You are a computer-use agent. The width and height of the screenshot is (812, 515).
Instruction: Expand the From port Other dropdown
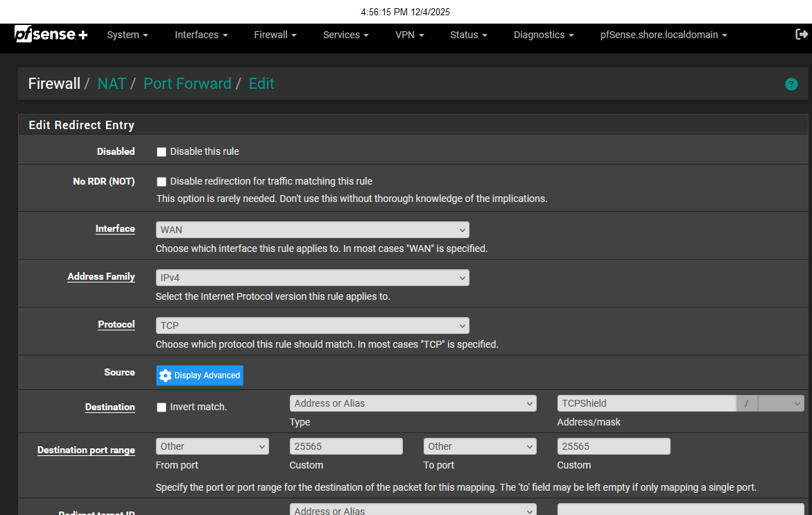coord(212,446)
